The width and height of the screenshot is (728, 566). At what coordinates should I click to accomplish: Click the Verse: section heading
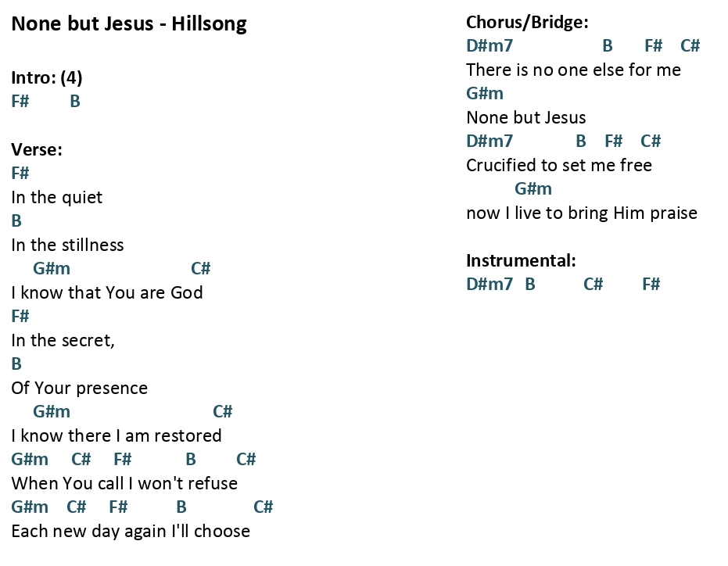tap(37, 149)
